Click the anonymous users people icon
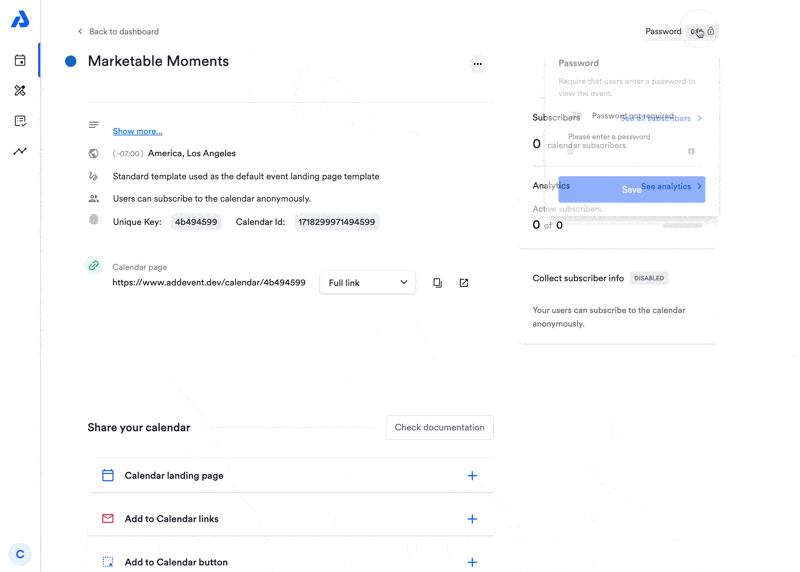Screen dimensions: 800x572 pyautogui.click(x=93, y=198)
